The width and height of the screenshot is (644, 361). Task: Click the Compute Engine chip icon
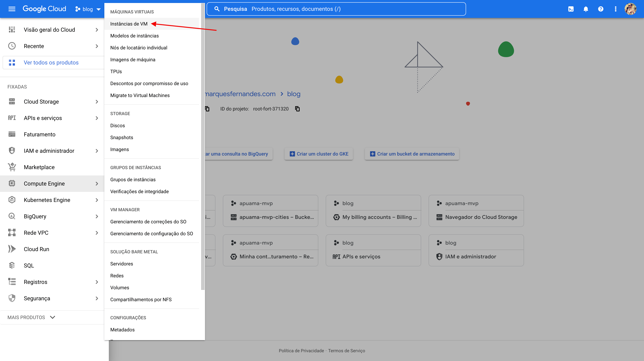click(x=12, y=183)
